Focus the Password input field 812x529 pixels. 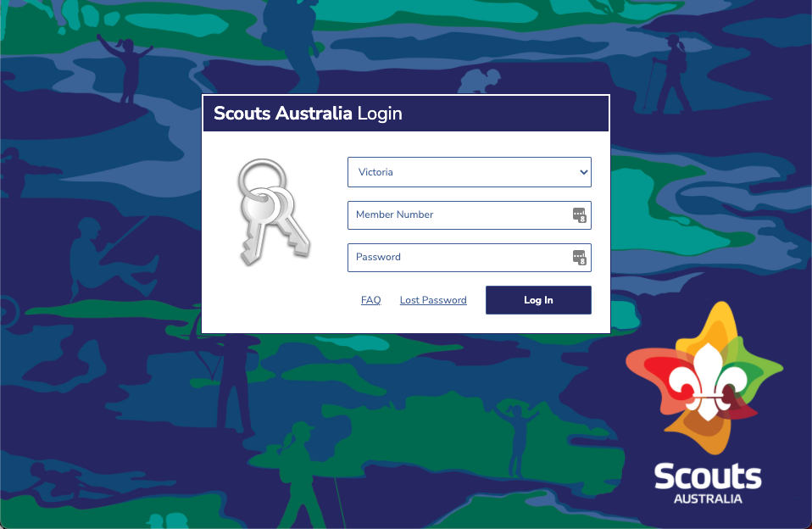click(470, 258)
